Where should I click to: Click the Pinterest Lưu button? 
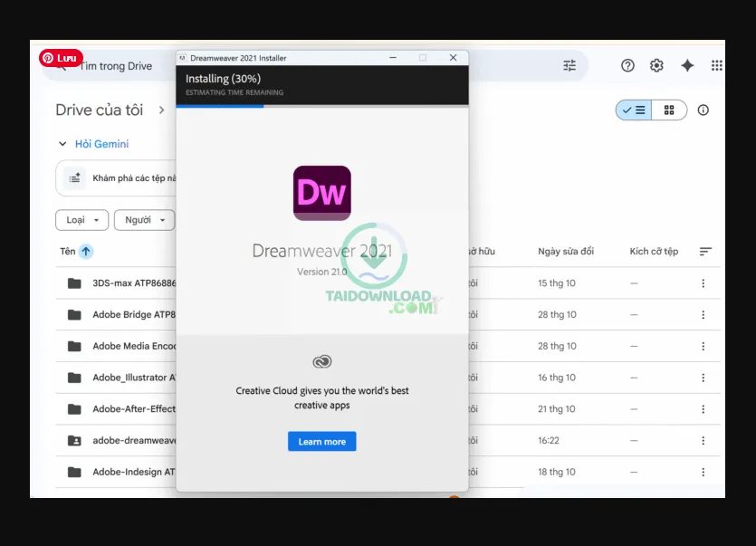[x=63, y=57]
